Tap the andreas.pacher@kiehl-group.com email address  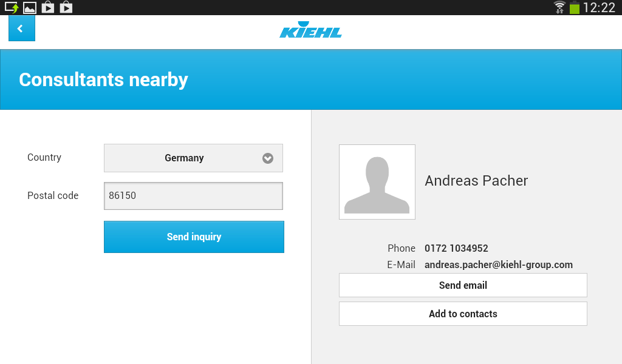coord(499,265)
